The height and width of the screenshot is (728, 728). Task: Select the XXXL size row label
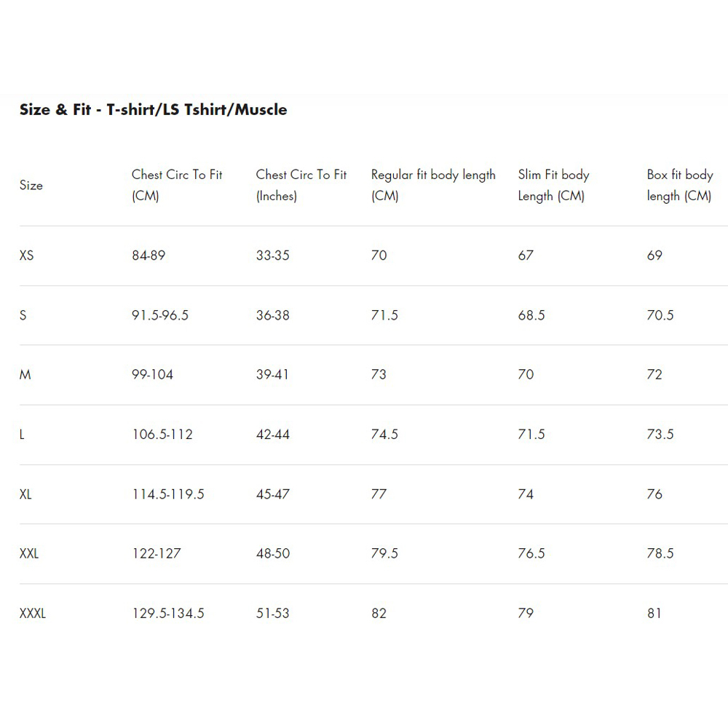[33, 613]
